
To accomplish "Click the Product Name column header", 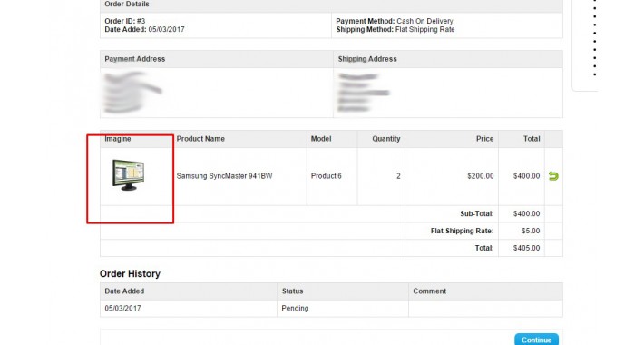I will 200,139.
